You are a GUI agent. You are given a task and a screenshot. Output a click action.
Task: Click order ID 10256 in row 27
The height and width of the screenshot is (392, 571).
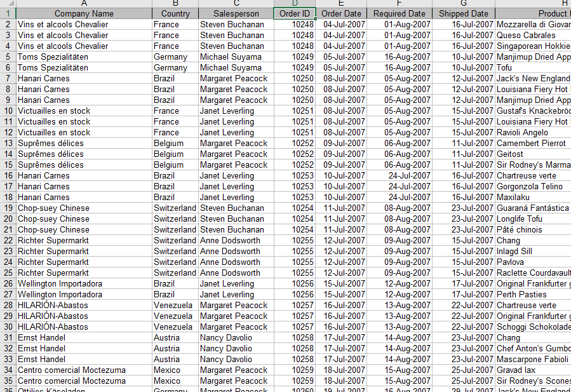[295, 295]
